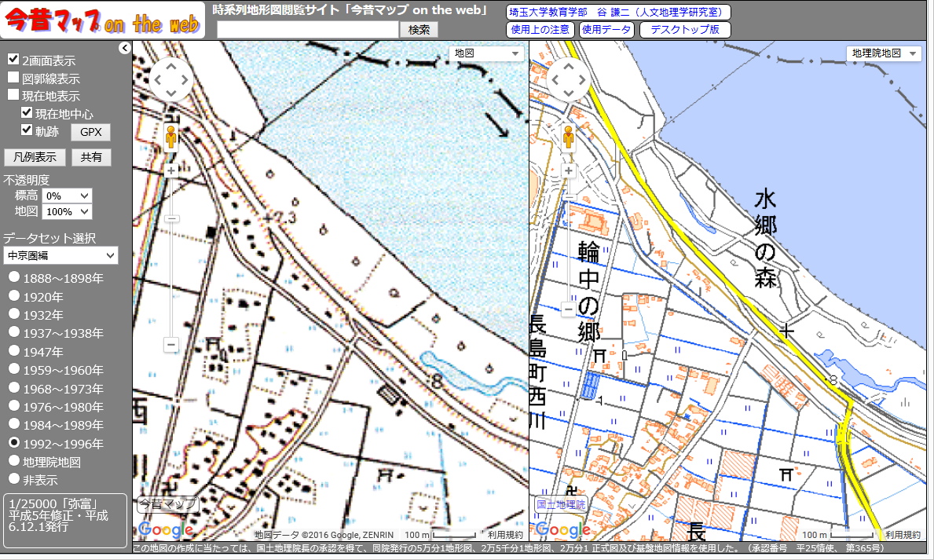The image size is (934, 560).
Task: Click the GPX button
Action: pyautogui.click(x=90, y=132)
